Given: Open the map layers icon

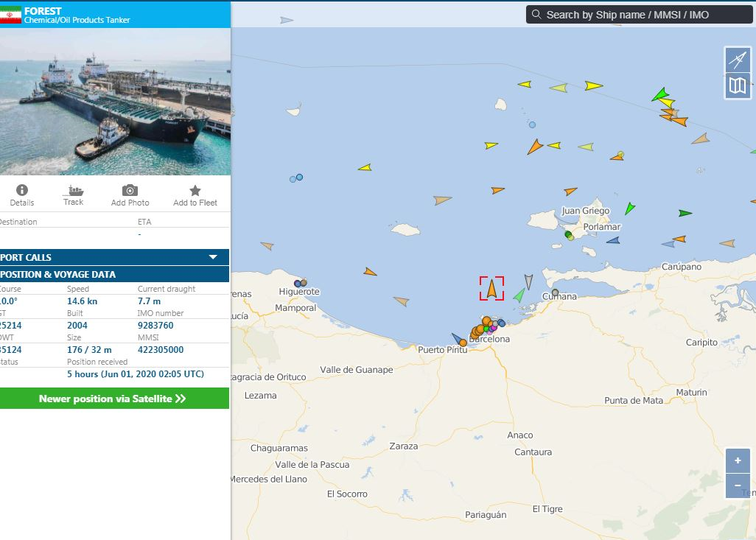Looking at the screenshot, I should coord(738,85).
